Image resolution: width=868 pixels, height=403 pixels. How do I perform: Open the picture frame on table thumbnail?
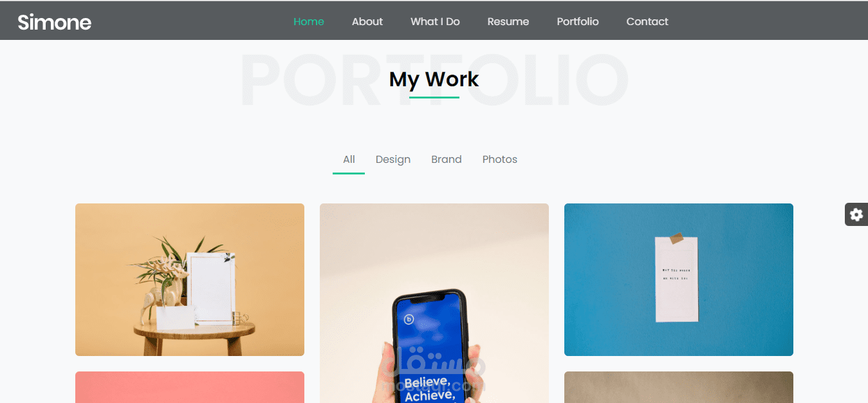190,279
